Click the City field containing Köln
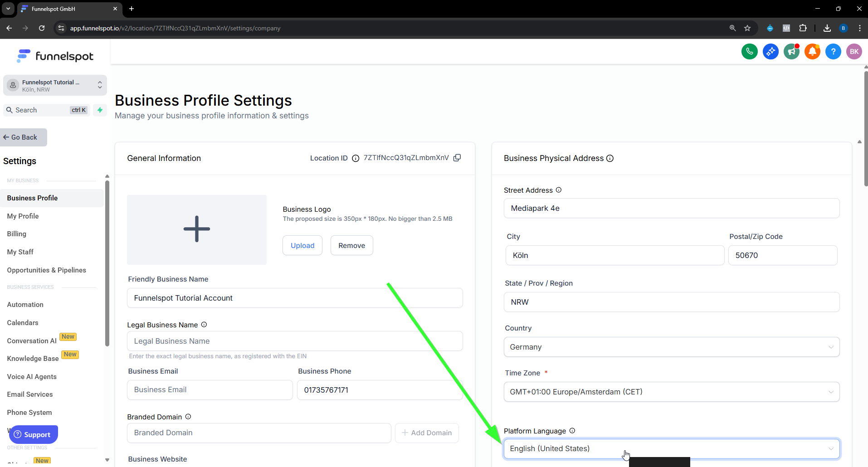 pos(615,255)
